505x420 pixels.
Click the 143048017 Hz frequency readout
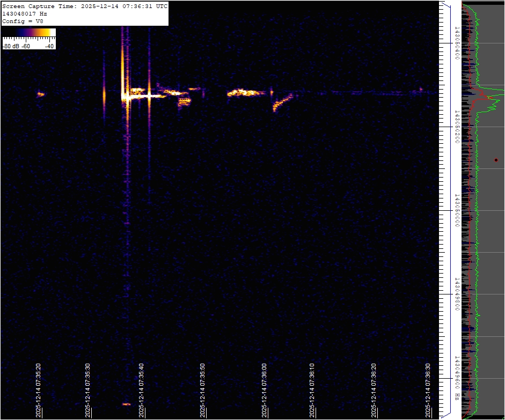coord(28,13)
